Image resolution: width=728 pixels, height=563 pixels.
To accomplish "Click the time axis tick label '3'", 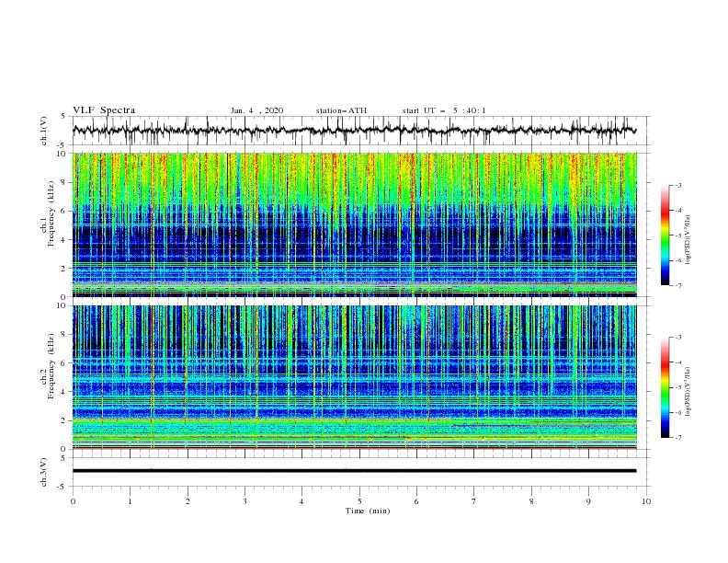I will click(x=245, y=501).
